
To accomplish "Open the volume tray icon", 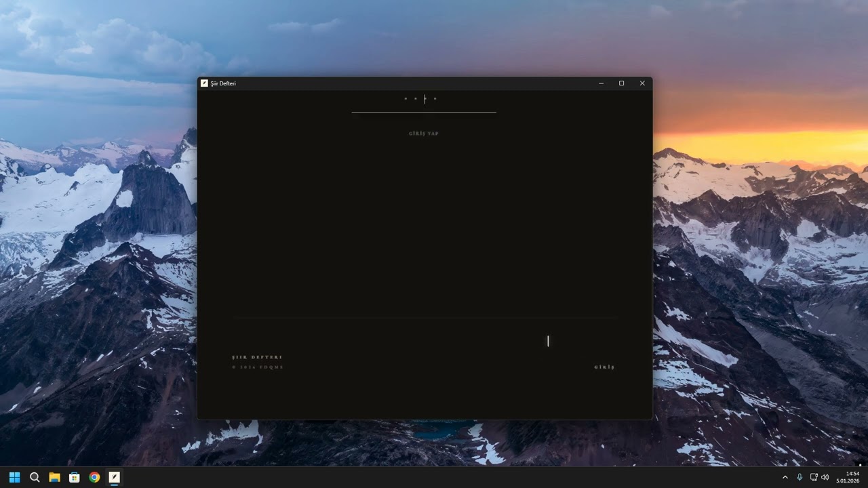I will click(x=825, y=477).
